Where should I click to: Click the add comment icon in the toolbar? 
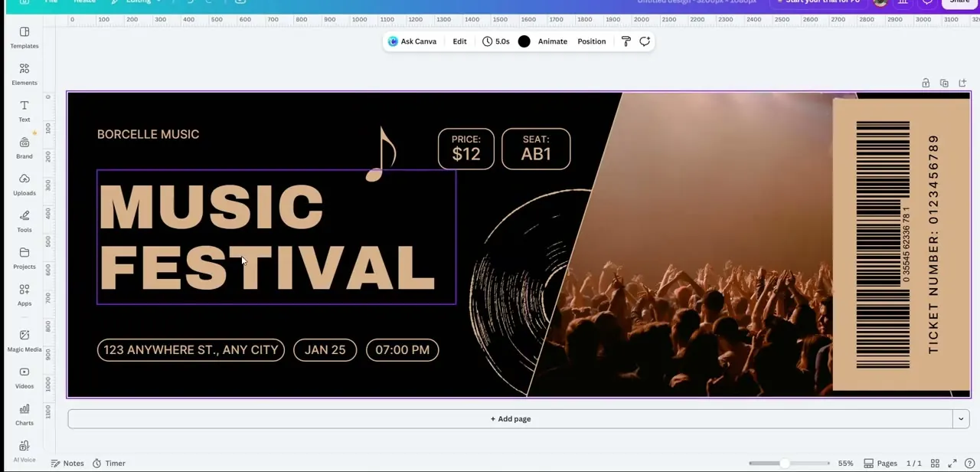(x=645, y=41)
